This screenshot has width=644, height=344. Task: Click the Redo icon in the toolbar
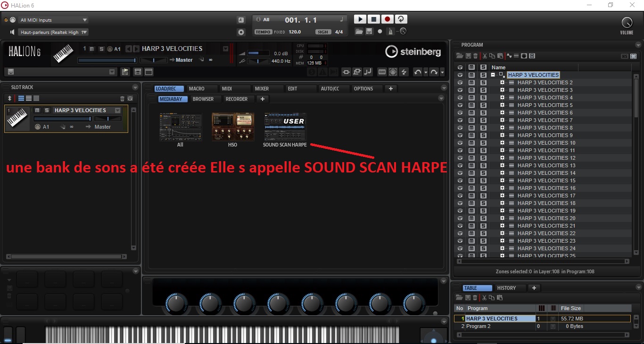[433, 72]
